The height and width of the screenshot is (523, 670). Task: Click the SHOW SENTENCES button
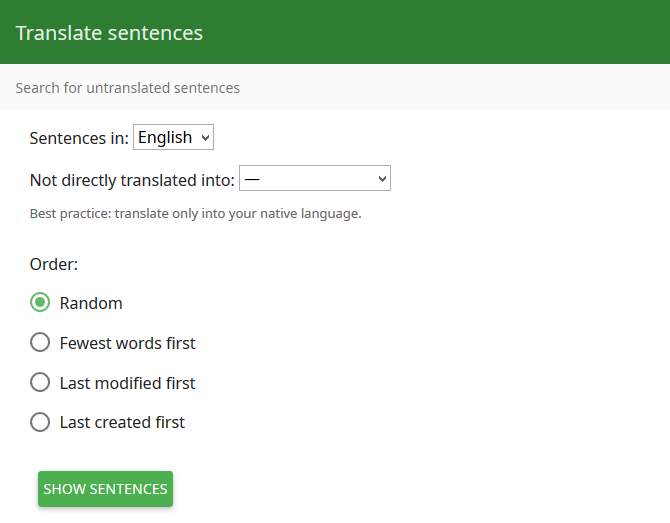click(x=106, y=489)
